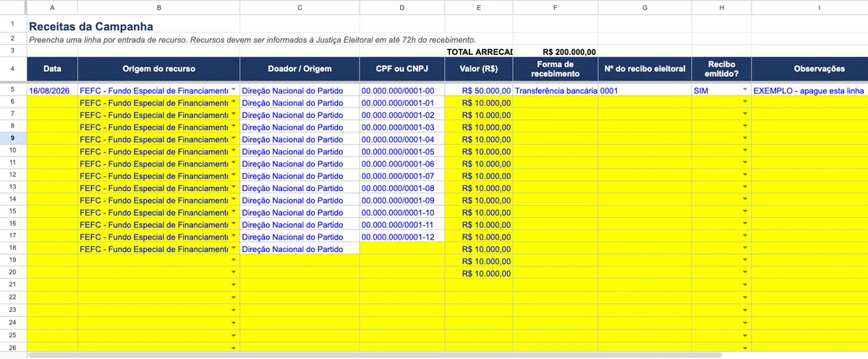Screen dimensions: 868x359
Task: Select CNPJ cell 00.000.000/0001-05
Action: [401, 151]
